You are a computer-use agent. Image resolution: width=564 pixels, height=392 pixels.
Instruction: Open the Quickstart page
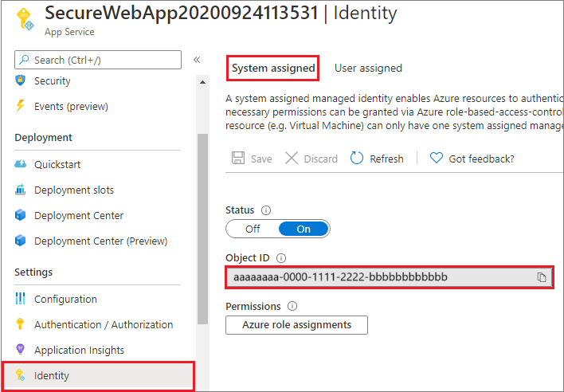click(x=57, y=164)
